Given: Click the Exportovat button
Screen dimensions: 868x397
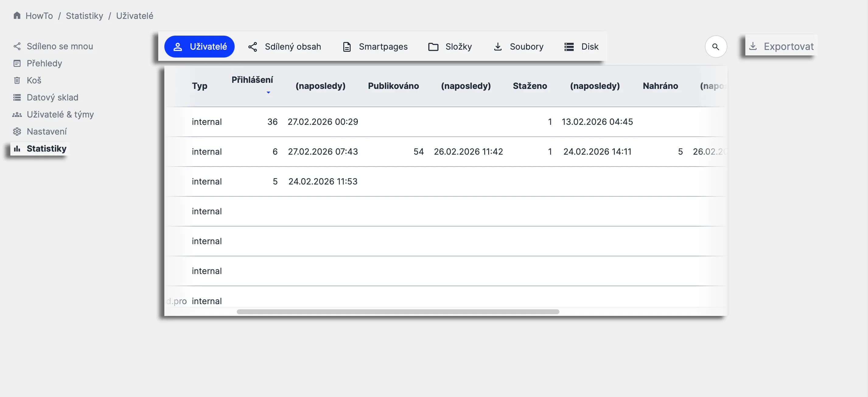Looking at the screenshot, I should click(781, 47).
